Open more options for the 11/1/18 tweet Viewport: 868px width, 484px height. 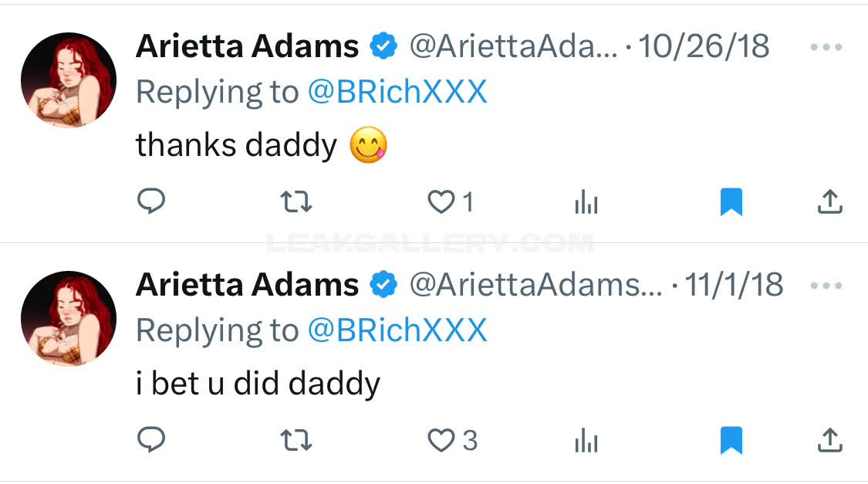click(826, 286)
